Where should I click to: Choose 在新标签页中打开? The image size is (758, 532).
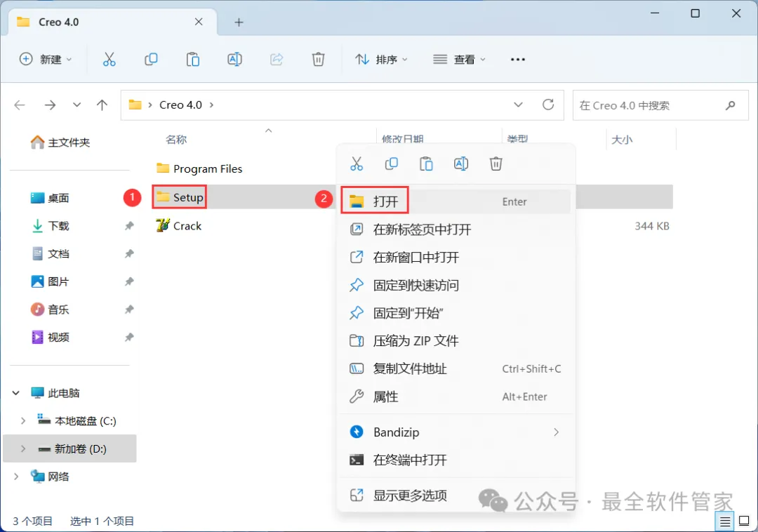click(x=456, y=230)
